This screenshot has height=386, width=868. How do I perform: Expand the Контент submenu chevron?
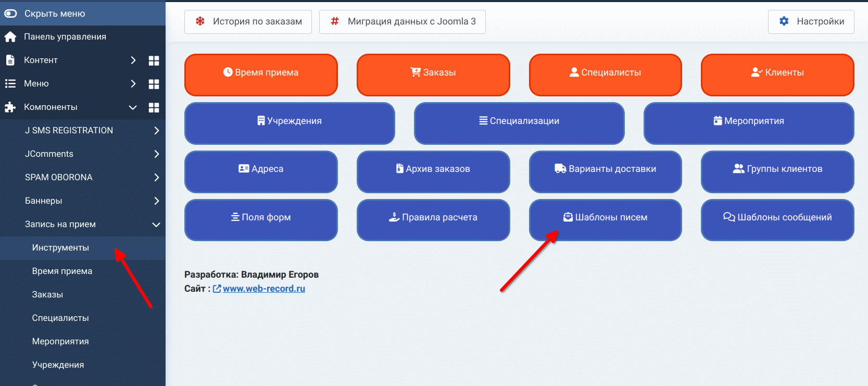[133, 60]
